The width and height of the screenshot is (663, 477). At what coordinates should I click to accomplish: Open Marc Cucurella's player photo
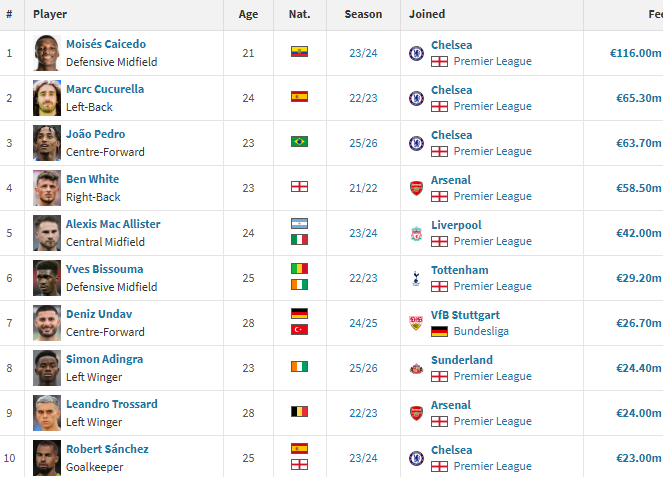(x=47, y=98)
